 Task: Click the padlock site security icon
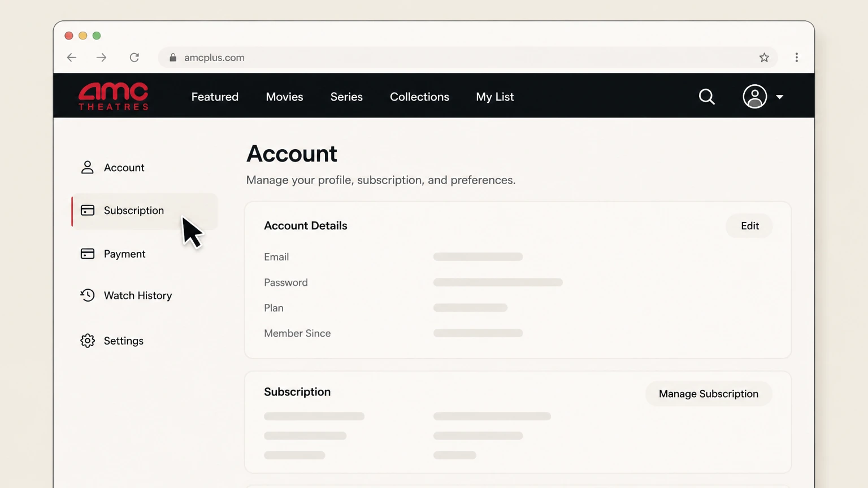[x=173, y=58]
